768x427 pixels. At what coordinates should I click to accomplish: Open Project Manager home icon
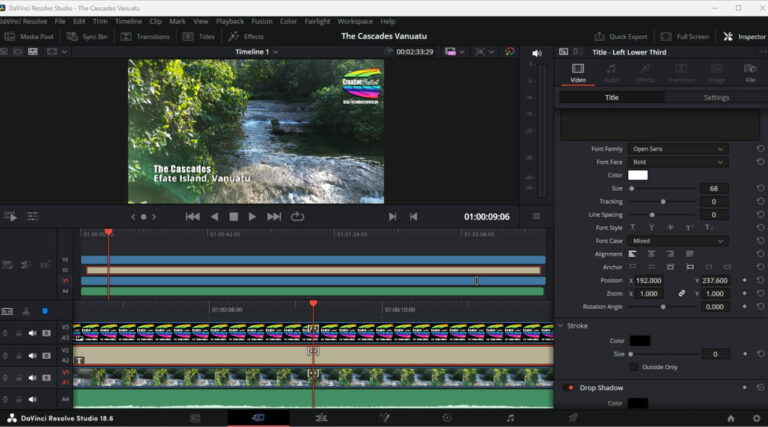(x=731, y=418)
